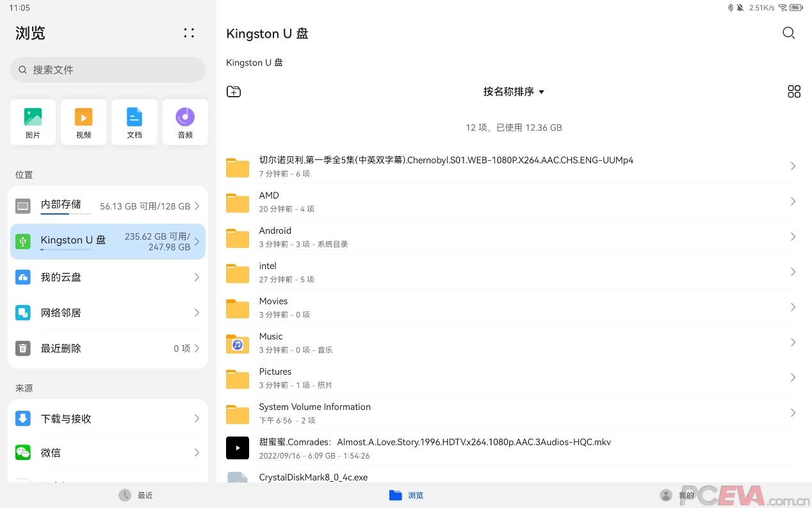Open the search magnifier icon at top right

coord(788,33)
